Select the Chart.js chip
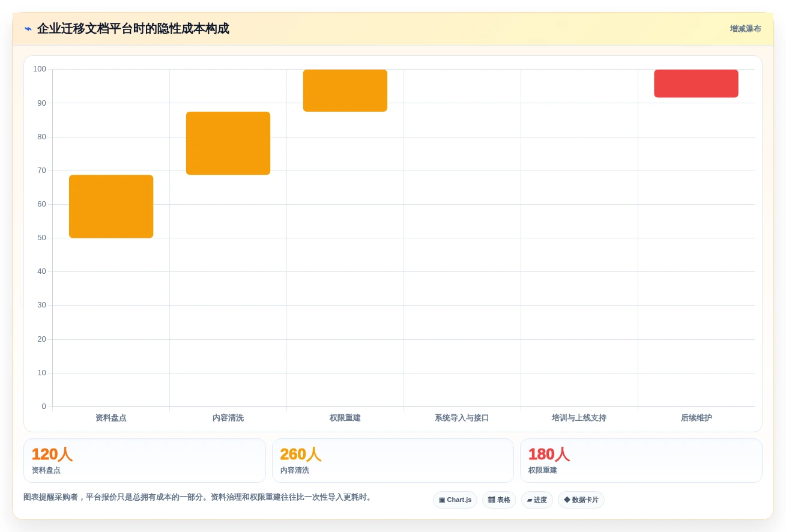786x532 pixels. [x=455, y=500]
